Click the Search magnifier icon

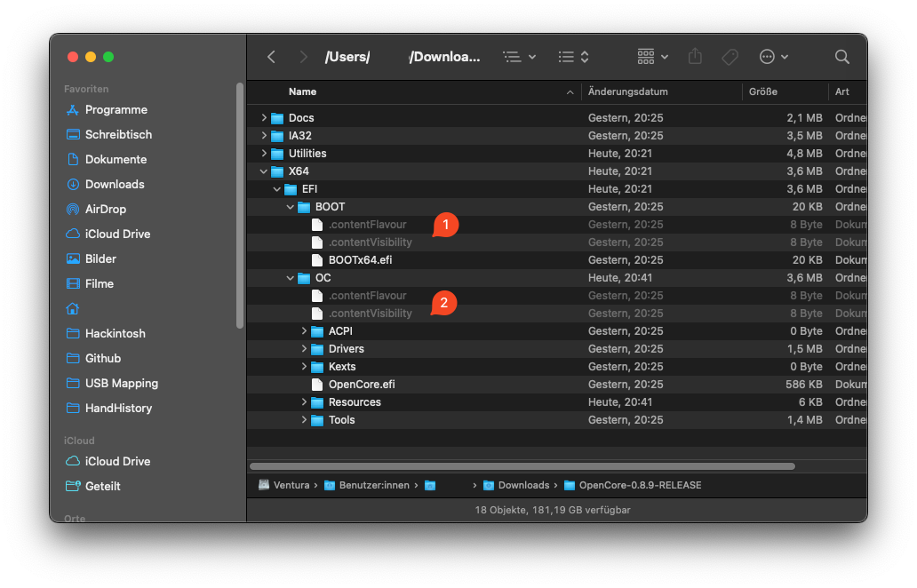pos(842,57)
